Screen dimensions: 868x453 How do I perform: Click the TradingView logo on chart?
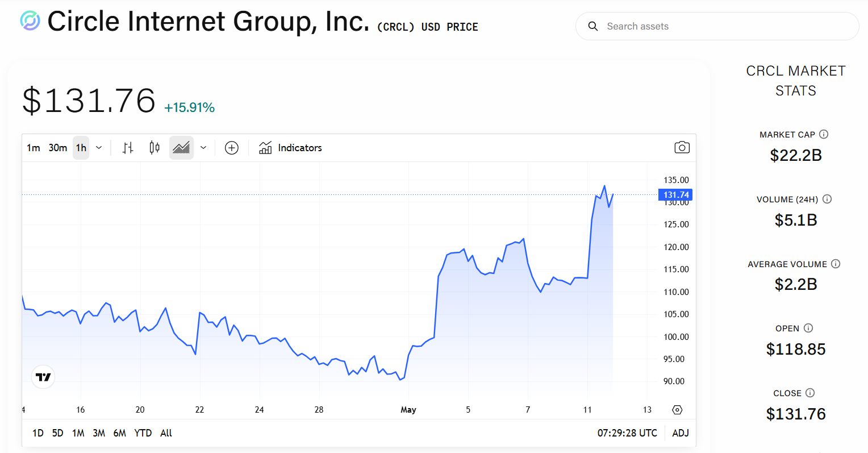(x=43, y=377)
